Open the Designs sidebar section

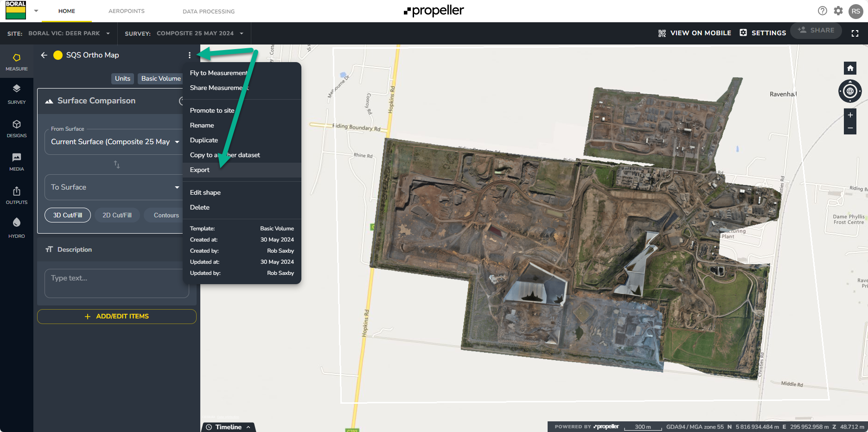coord(17,128)
